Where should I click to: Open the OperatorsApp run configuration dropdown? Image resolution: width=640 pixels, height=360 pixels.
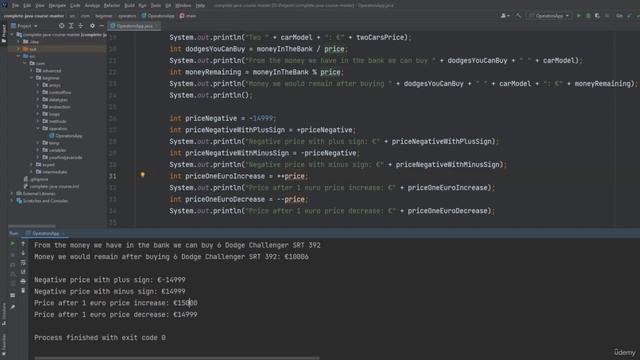pos(549,16)
